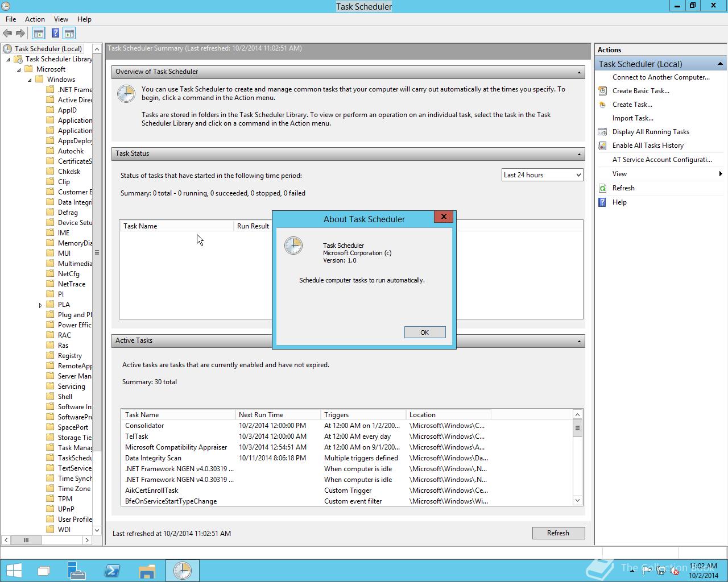The image size is (728, 582).
Task: Click the Help toolbar icon
Action: pos(55,34)
